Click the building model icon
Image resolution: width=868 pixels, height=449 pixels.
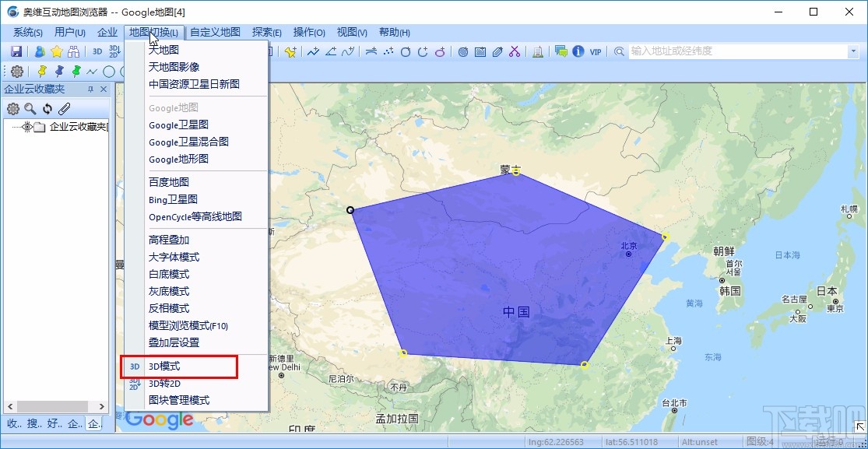pyautogui.click(x=537, y=51)
